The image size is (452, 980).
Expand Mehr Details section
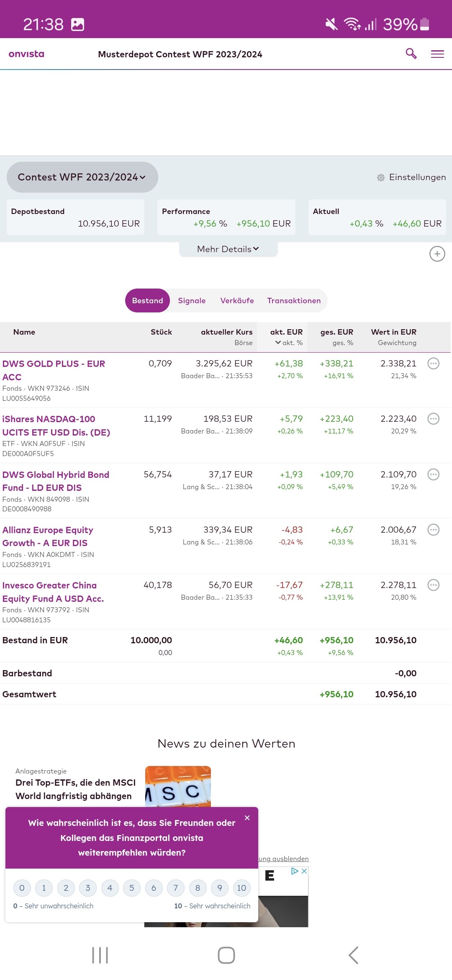click(228, 249)
